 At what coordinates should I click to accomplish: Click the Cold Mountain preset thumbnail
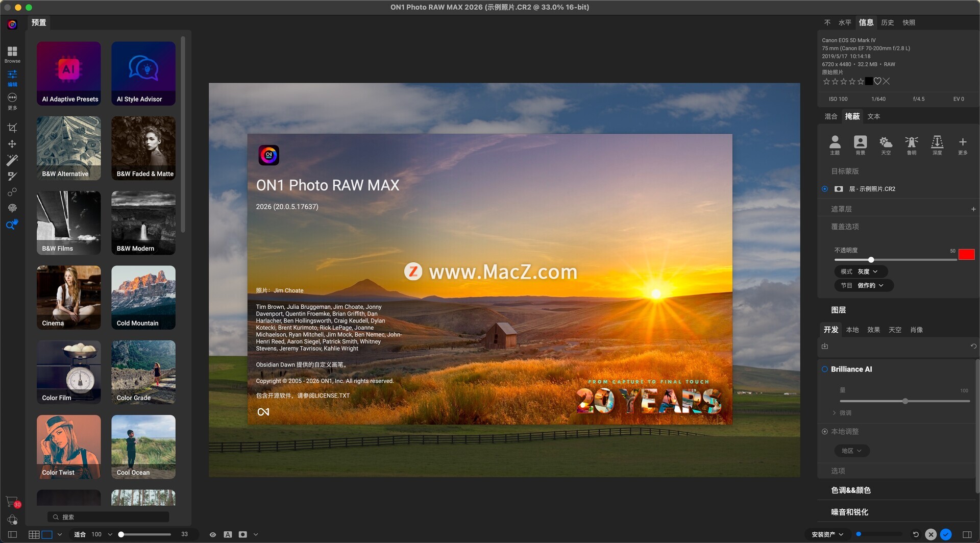tap(143, 297)
